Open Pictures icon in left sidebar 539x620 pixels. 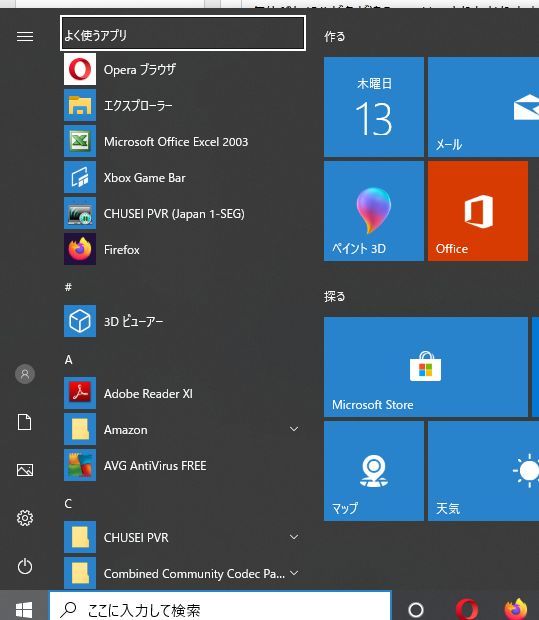(25, 470)
